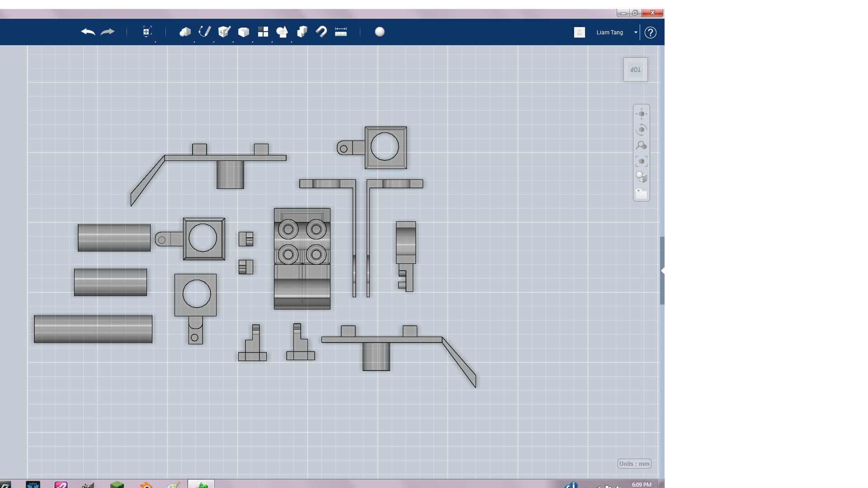
Task: Open Blender from the taskbar
Action: click(x=145, y=485)
